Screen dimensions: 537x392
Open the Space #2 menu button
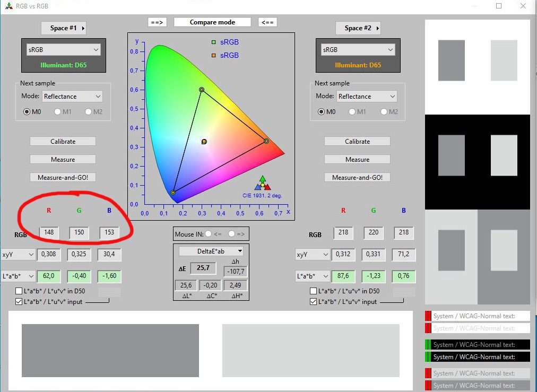click(x=358, y=28)
